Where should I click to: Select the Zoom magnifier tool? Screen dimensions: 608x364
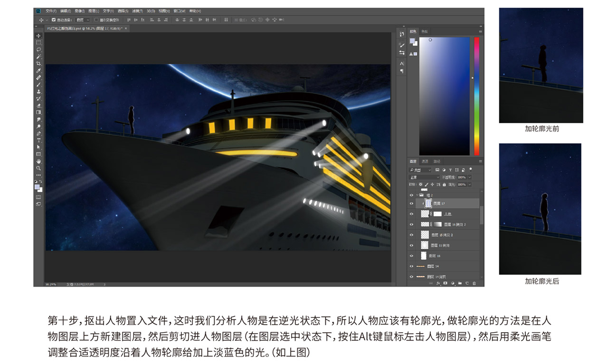(38, 168)
